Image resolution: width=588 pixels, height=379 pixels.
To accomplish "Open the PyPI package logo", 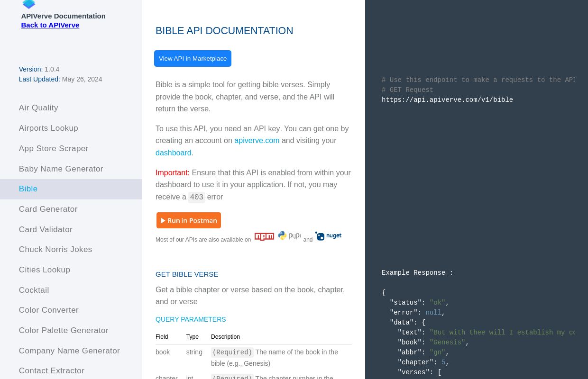I will pyautogui.click(x=289, y=235).
